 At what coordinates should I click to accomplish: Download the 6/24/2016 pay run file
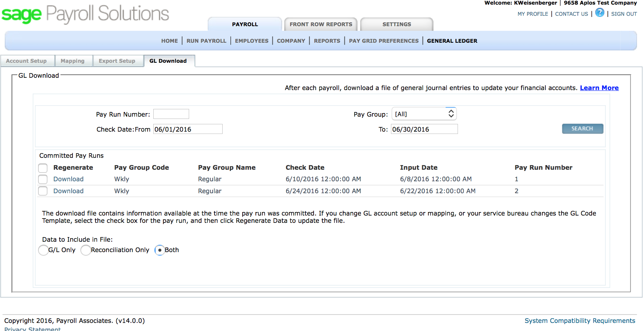69,191
